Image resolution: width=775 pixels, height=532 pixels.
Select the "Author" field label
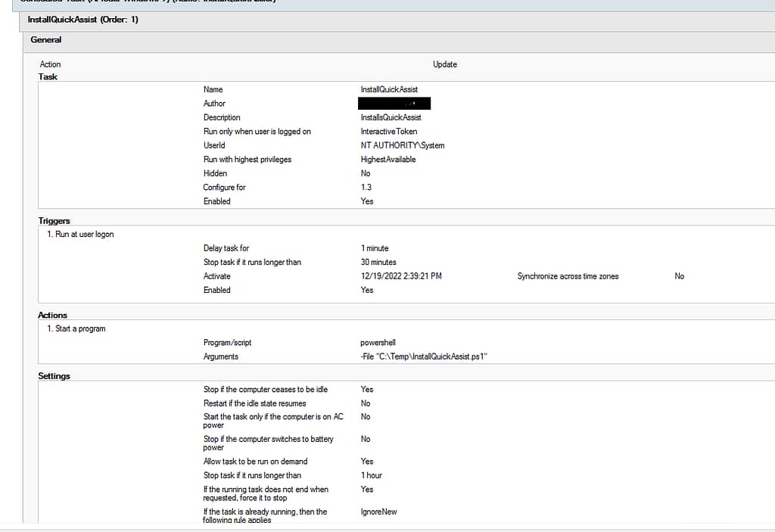214,104
